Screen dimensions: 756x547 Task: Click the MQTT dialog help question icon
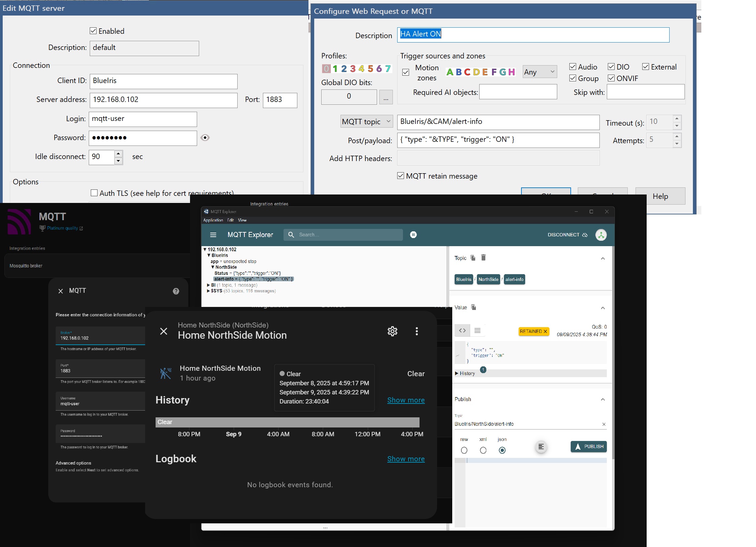click(x=176, y=291)
